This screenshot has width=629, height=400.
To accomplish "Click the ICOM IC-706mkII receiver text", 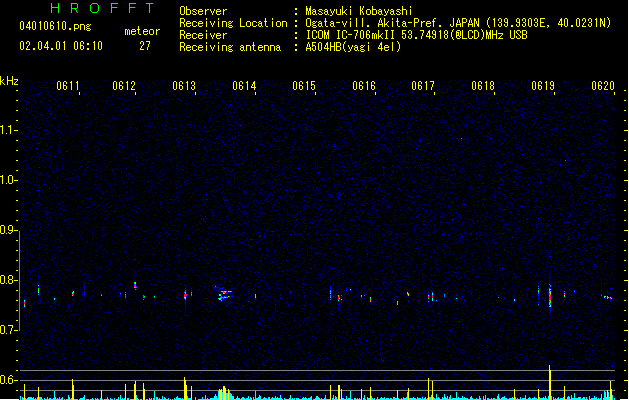I will (x=416, y=35).
